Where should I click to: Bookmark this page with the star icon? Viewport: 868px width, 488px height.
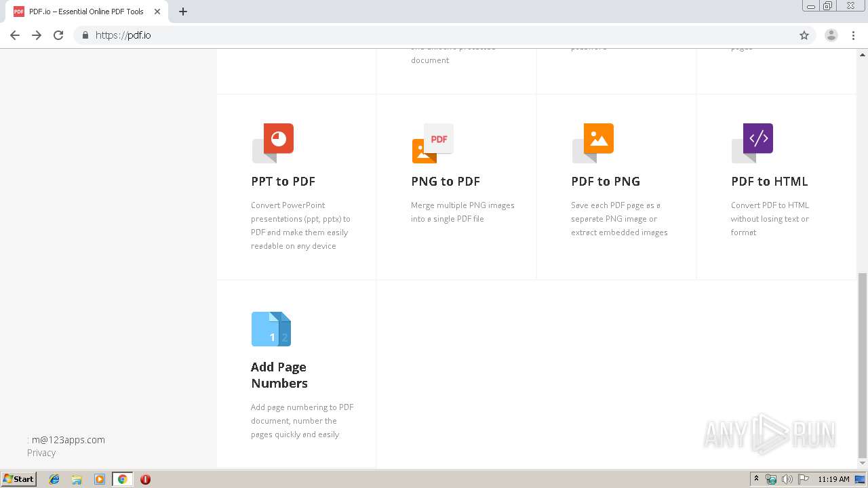coord(804,35)
